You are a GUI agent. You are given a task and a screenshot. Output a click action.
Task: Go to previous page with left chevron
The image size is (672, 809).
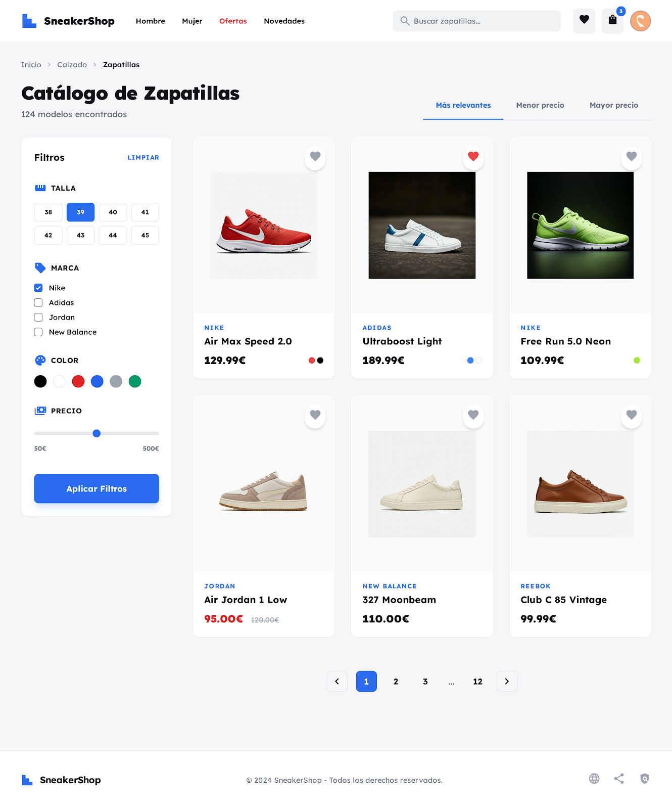(x=337, y=682)
